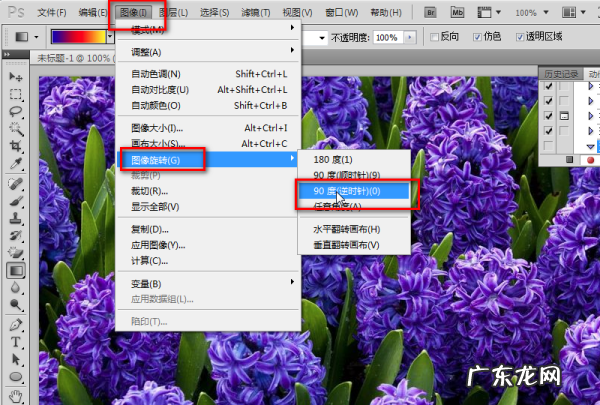Viewport: 600px width, 405px height.
Task: Open the tool preset picker dropdown
Action: point(36,37)
